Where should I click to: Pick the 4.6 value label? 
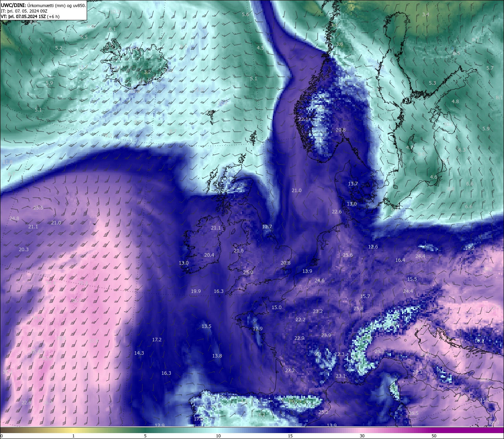434,177
